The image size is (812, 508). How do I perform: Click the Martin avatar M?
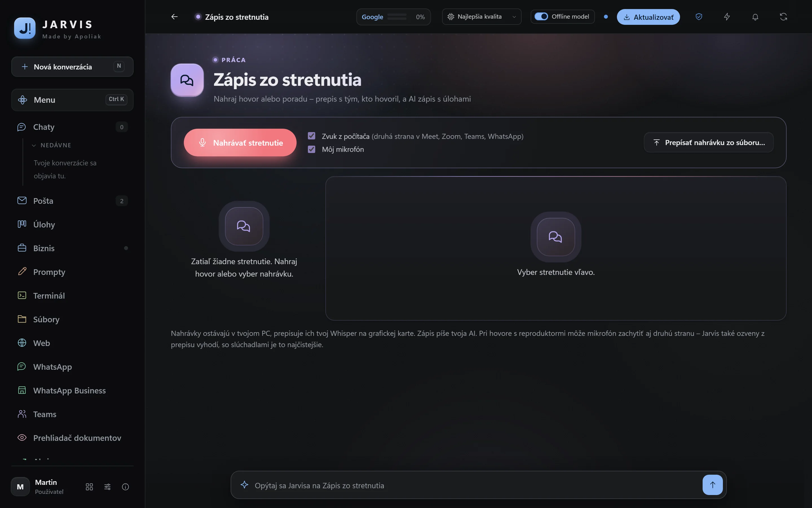point(20,487)
